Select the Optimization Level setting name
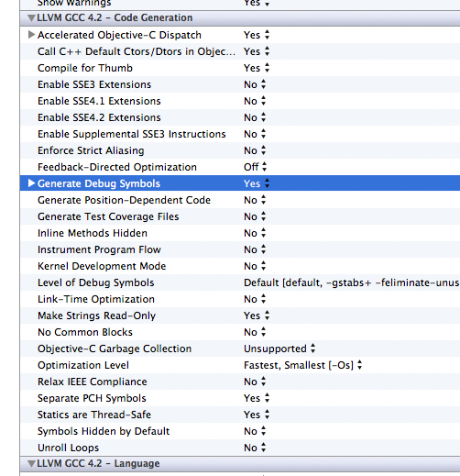This screenshot has width=460, height=476. pos(83,365)
